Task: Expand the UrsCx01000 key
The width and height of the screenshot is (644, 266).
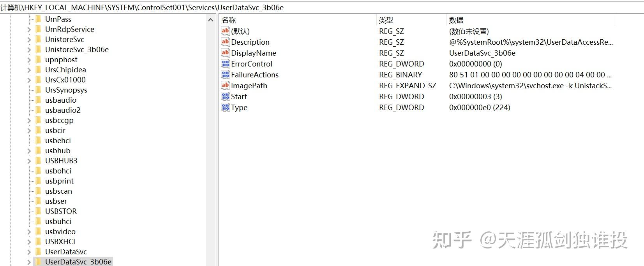Action: (29, 80)
